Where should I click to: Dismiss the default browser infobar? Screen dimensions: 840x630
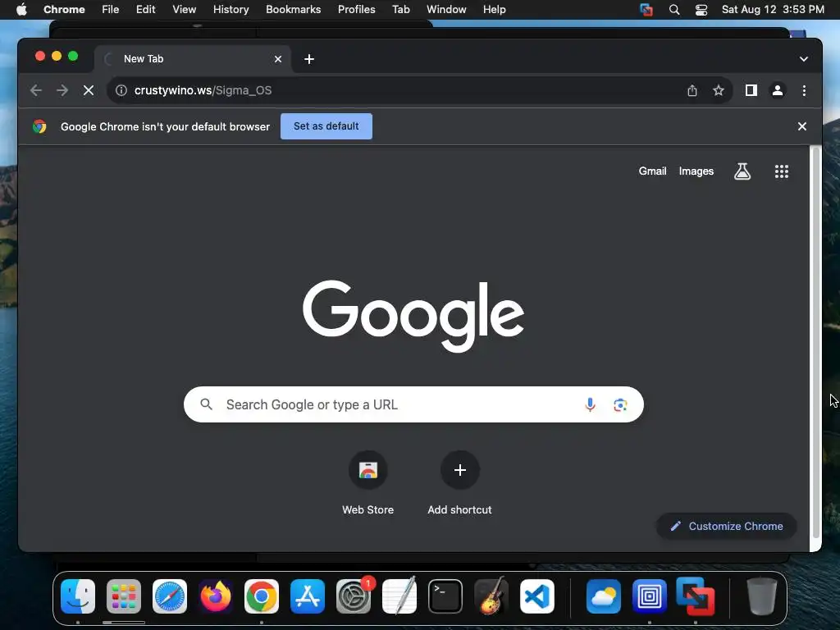[x=802, y=126]
